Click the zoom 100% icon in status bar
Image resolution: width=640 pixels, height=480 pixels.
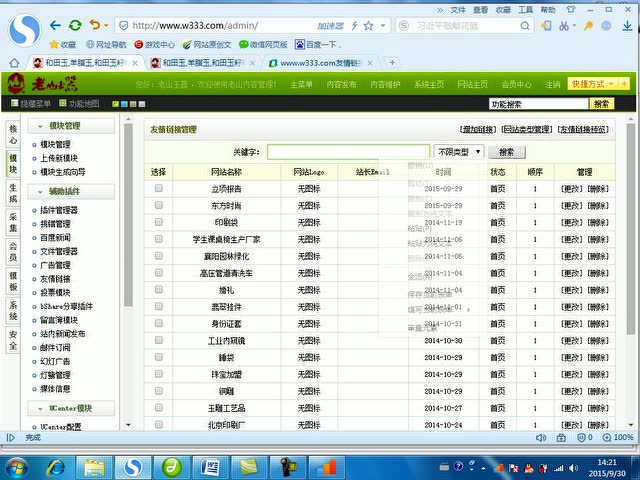(x=605, y=437)
